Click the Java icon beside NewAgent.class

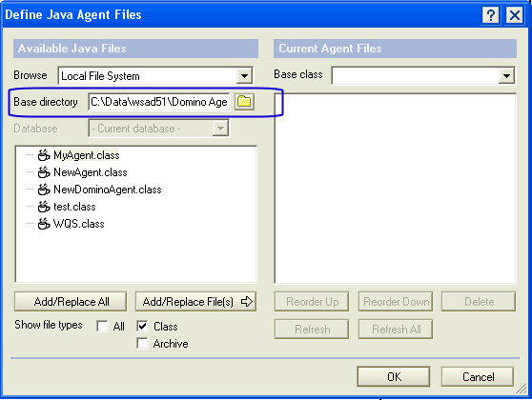[44, 172]
